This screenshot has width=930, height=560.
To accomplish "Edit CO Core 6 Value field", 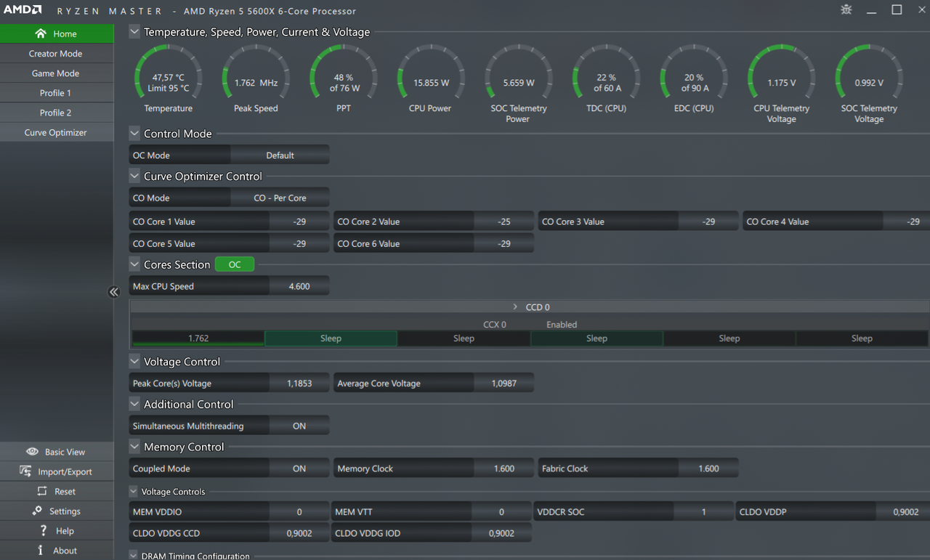I will tap(504, 243).
